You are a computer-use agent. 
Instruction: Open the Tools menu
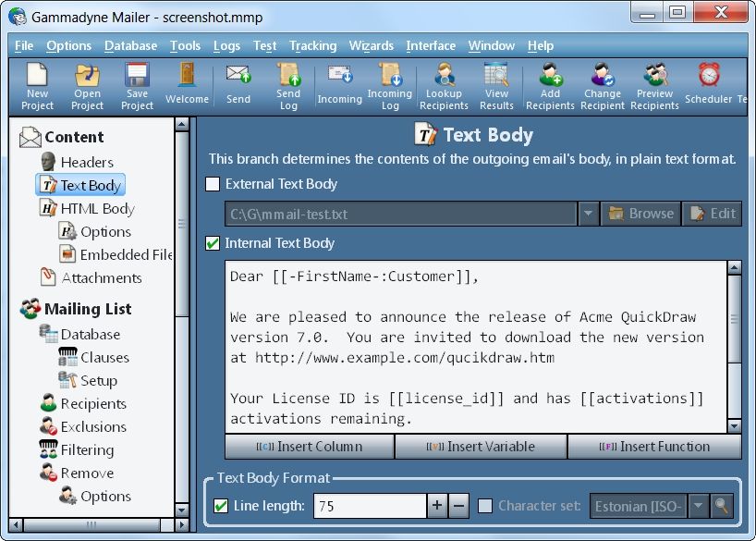pyautogui.click(x=185, y=46)
